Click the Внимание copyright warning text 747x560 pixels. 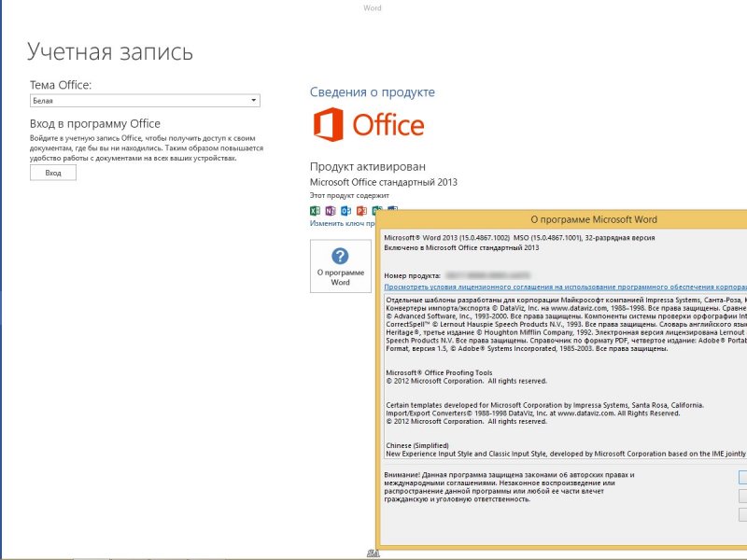[x=509, y=486]
